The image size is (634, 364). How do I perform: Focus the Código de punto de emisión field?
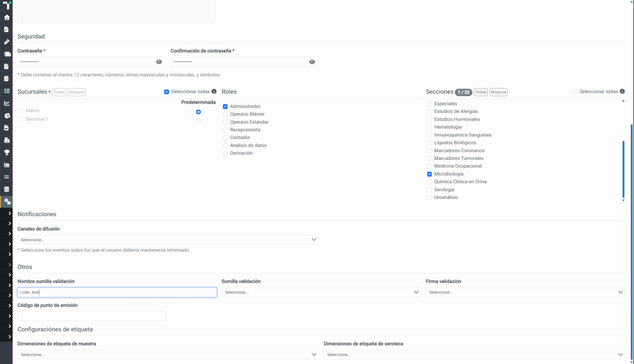pyautogui.click(x=91, y=316)
